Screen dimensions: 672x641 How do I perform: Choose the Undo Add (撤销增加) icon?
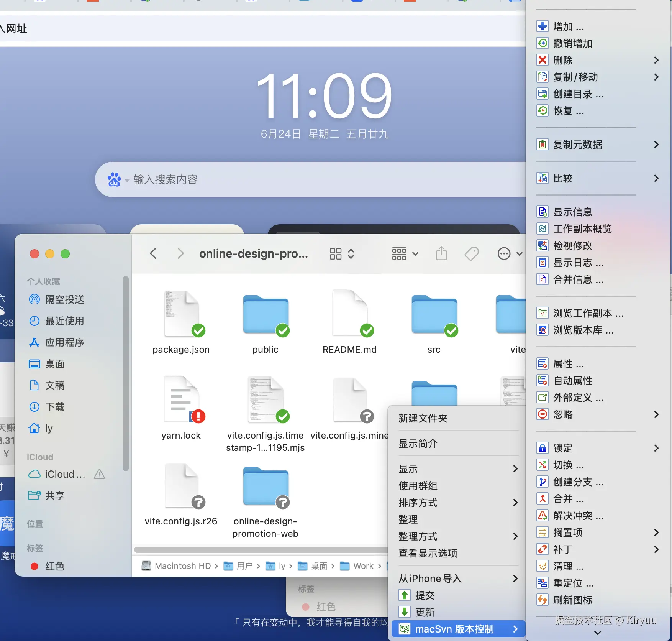(543, 43)
